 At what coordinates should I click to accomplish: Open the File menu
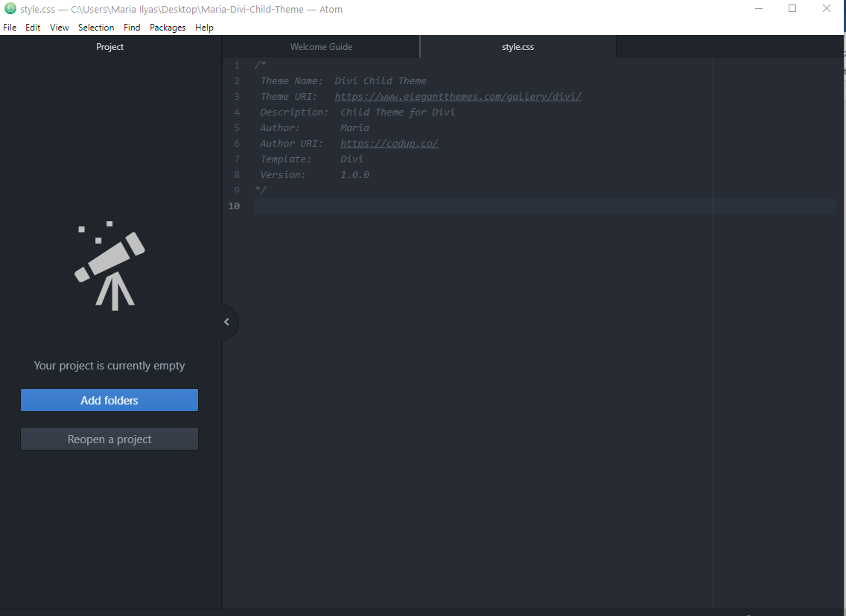10,28
